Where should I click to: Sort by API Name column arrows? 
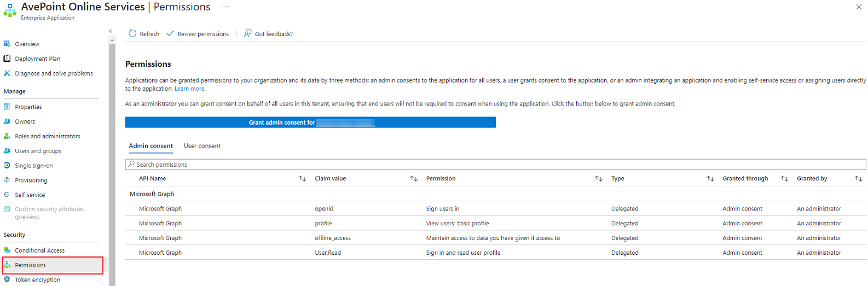[302, 179]
